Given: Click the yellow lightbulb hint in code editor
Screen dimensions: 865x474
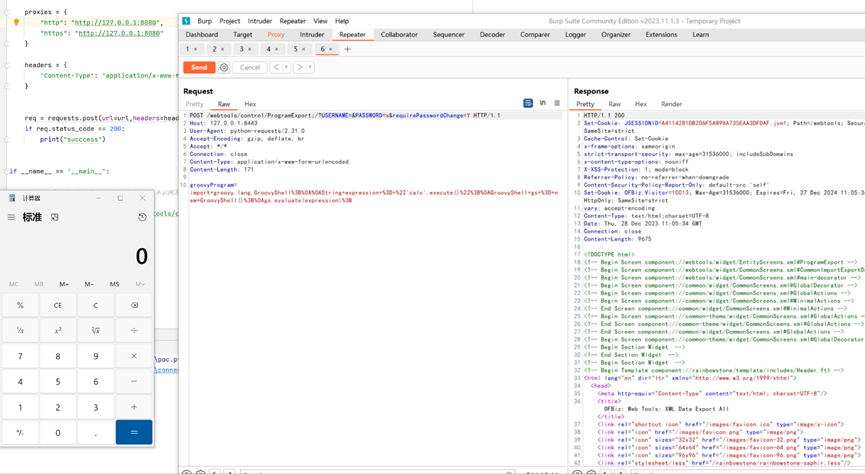Looking at the screenshot, I should click(x=16, y=23).
